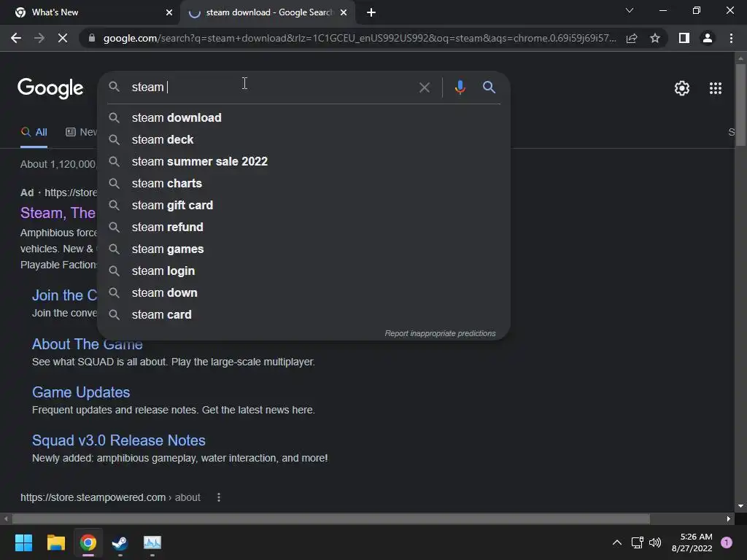Close the steam download search tab
The height and width of the screenshot is (560, 747).
click(x=344, y=12)
